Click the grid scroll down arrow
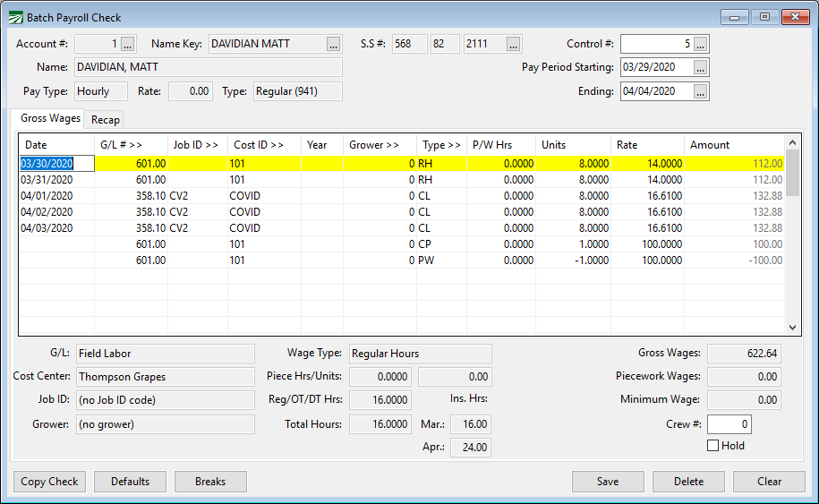819x504 pixels. point(792,328)
